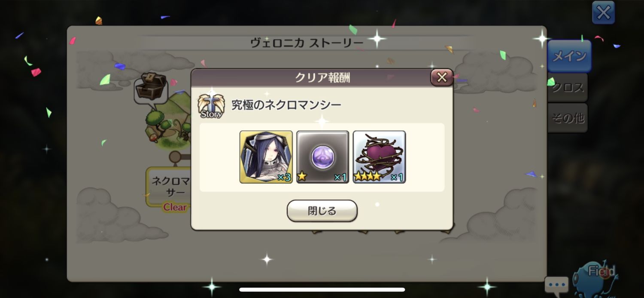Select the その他 tab
The width and height of the screenshot is (644, 298).
(x=568, y=118)
